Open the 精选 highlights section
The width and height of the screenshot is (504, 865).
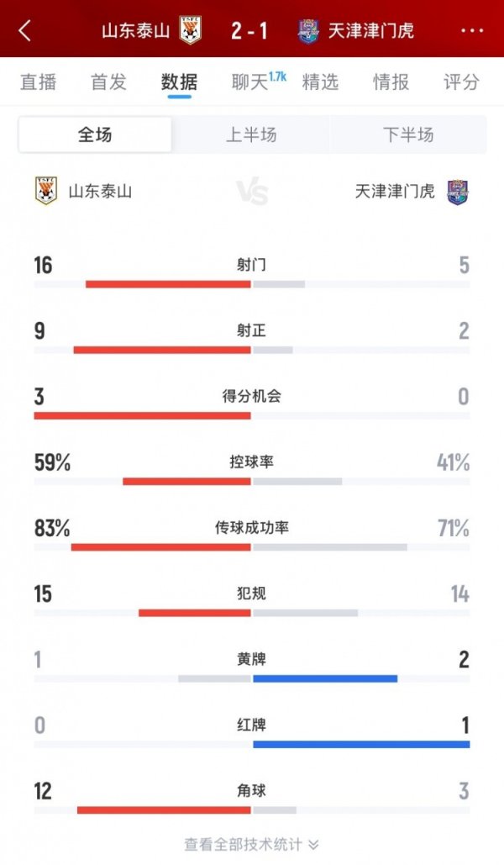(x=322, y=83)
